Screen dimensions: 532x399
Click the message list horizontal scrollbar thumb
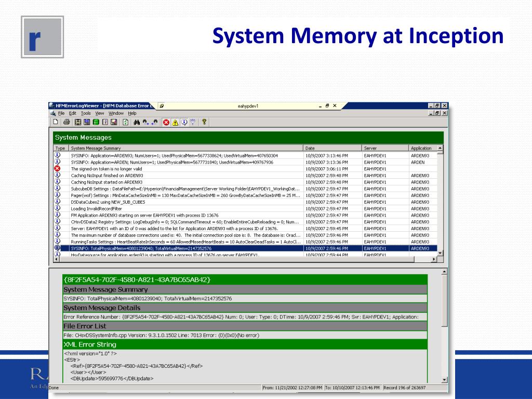(237, 259)
